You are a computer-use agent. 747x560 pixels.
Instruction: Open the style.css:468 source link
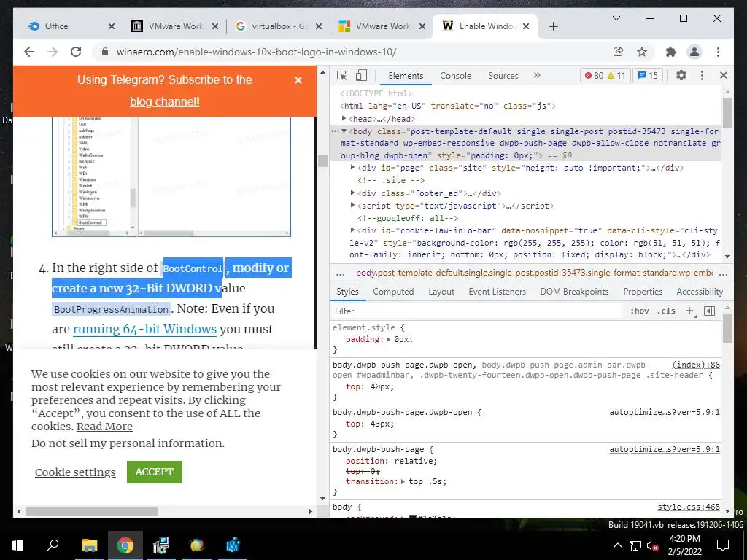[689, 507]
